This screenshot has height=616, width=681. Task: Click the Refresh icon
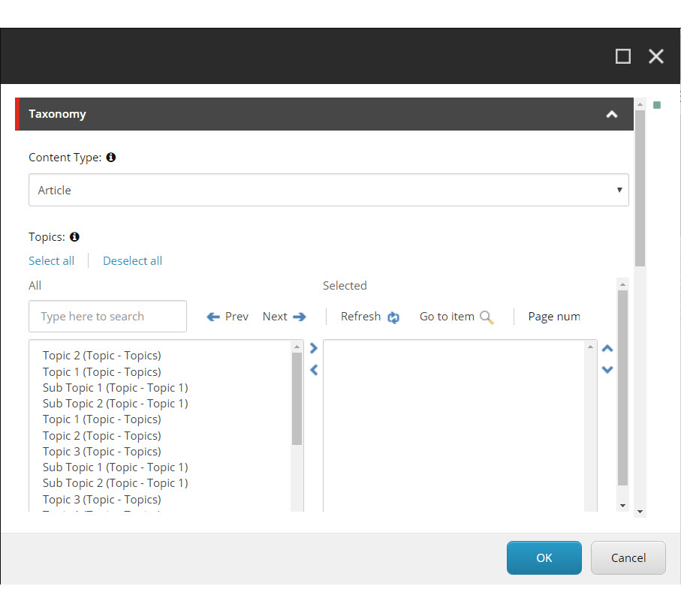[x=393, y=317]
